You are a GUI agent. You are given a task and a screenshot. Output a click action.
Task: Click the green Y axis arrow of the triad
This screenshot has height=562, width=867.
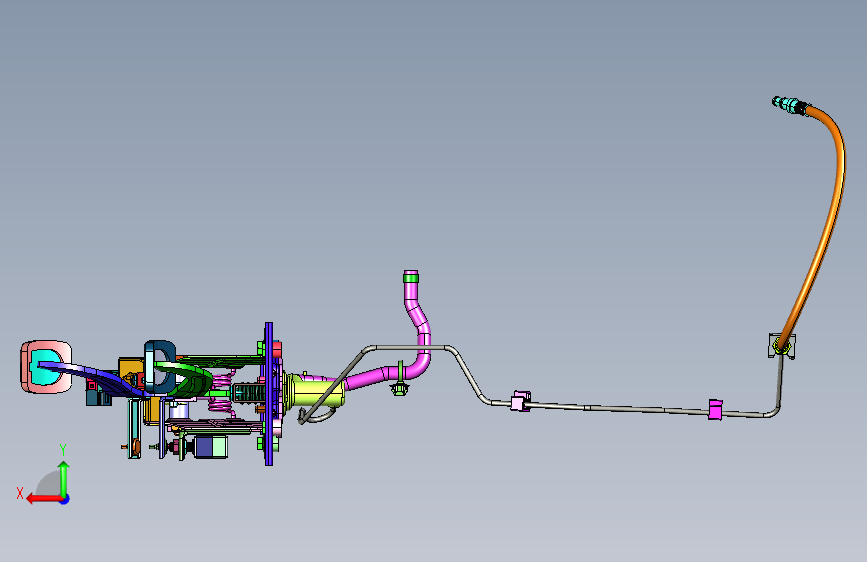(64, 478)
